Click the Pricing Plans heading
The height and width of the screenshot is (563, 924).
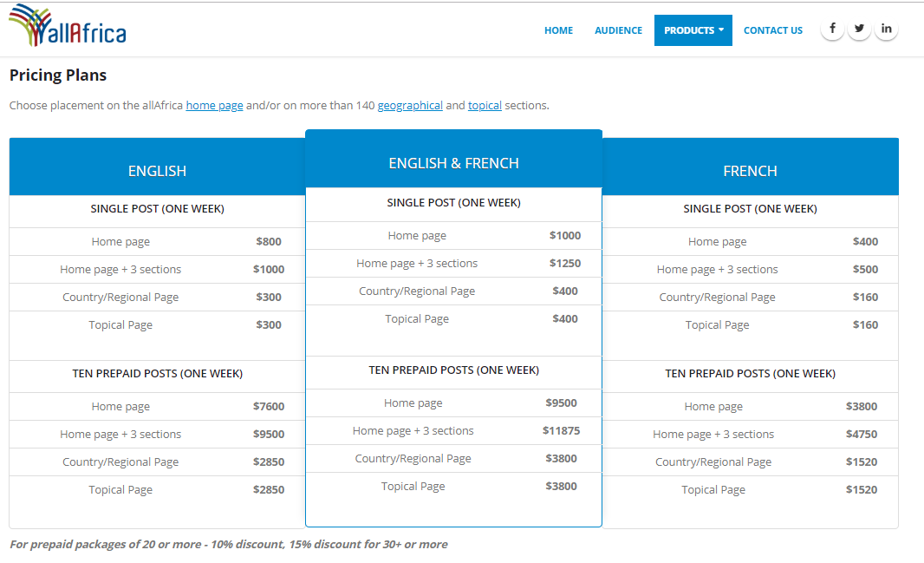tap(58, 75)
